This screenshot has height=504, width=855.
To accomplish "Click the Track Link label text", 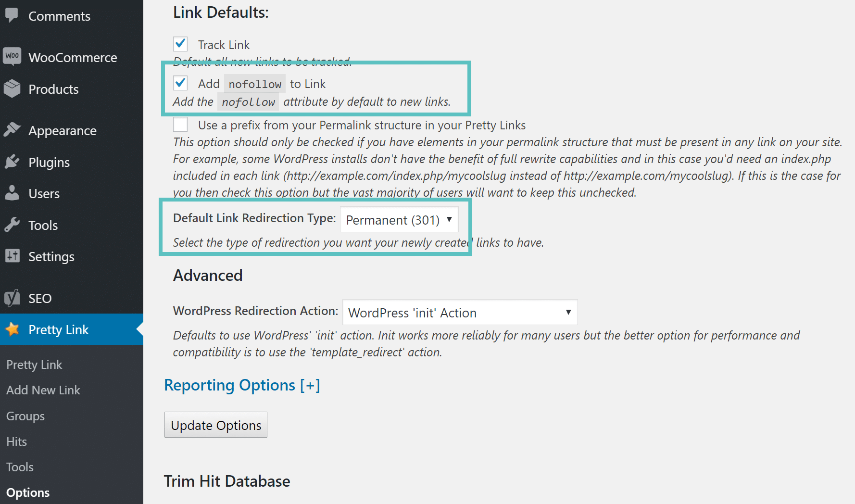I will [224, 45].
